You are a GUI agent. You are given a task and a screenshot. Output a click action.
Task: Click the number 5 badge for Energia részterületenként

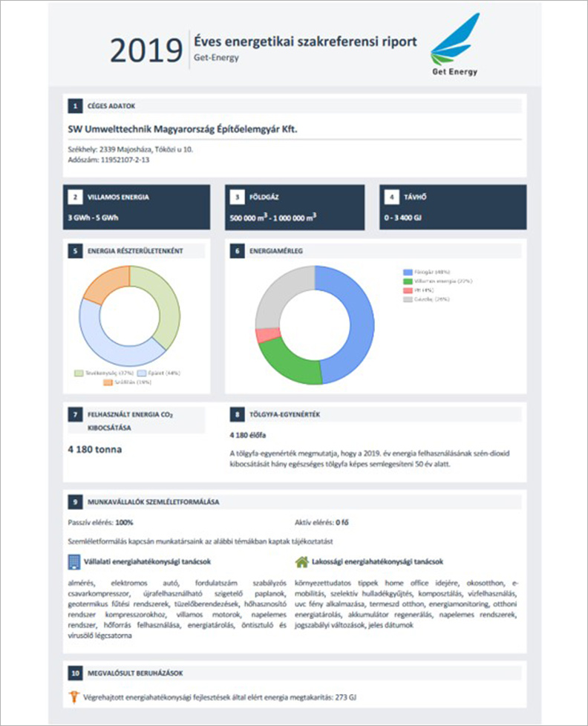point(73,252)
